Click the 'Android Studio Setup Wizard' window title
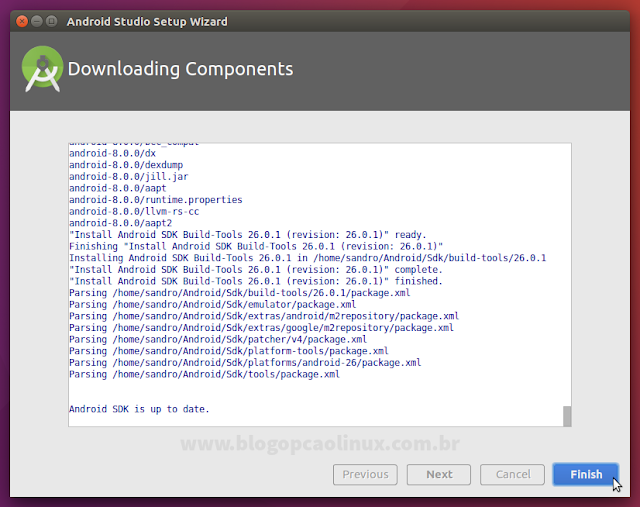 147,22
